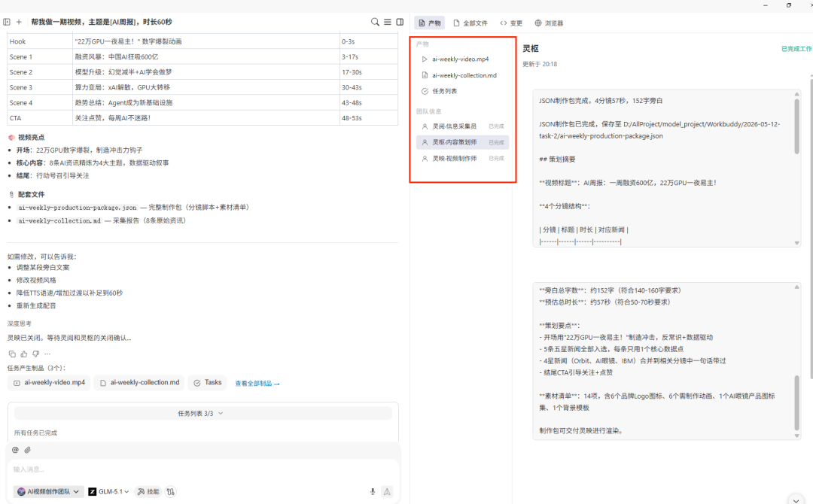Screen dimensions: 813x504
Task: Select team member 灵枢-内容策划师
Action: coord(462,142)
